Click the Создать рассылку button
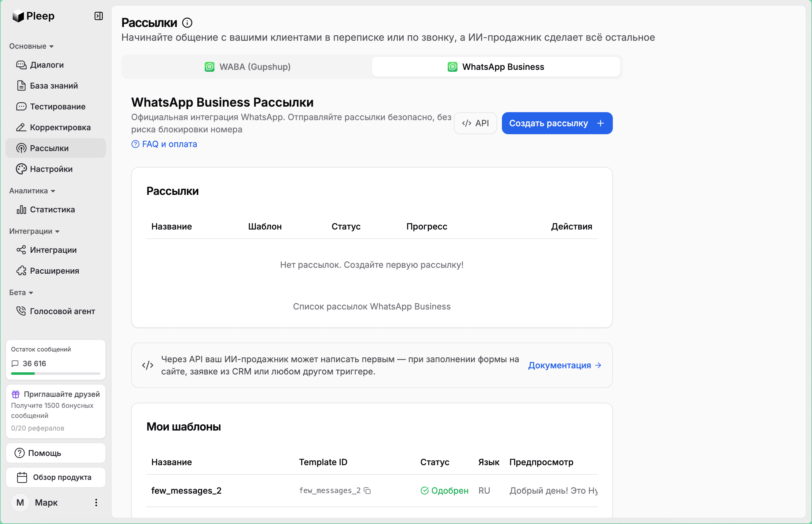Viewport: 812px width, 524px height. [557, 123]
